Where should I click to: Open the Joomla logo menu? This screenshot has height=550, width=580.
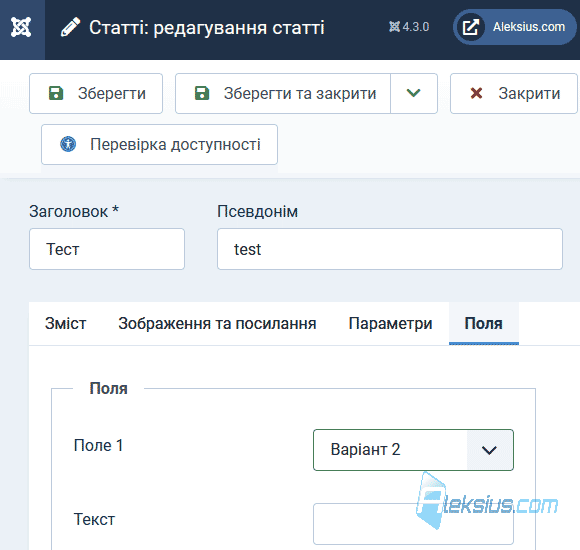click(21, 27)
